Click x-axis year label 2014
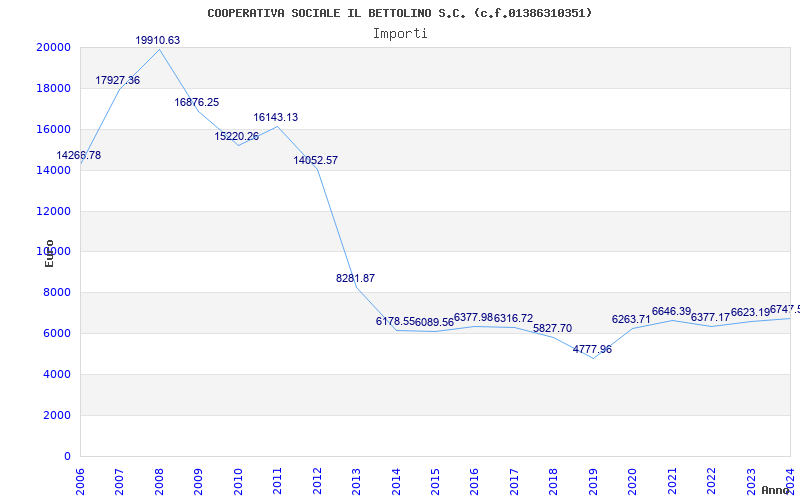 396,482
